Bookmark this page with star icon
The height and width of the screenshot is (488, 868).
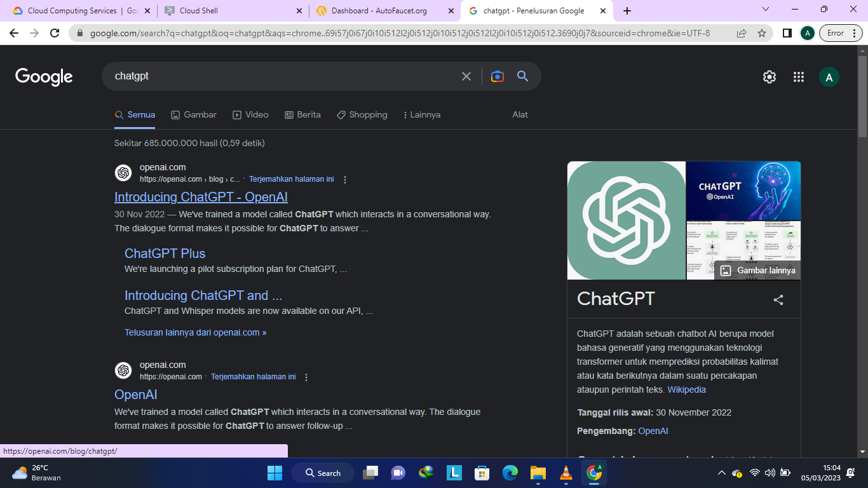762,33
